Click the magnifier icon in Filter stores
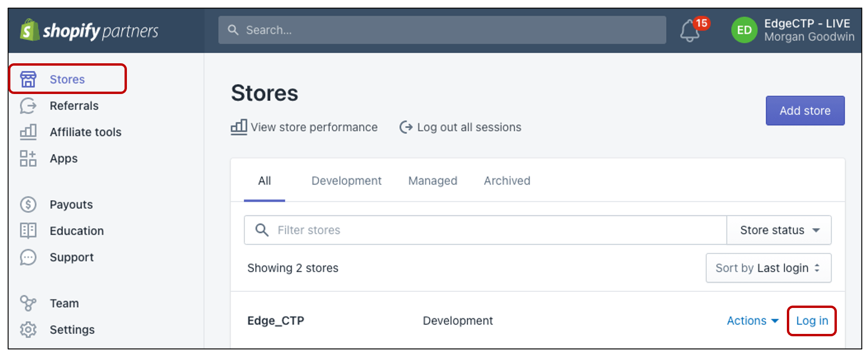This screenshot has width=868, height=358. pyautogui.click(x=262, y=230)
